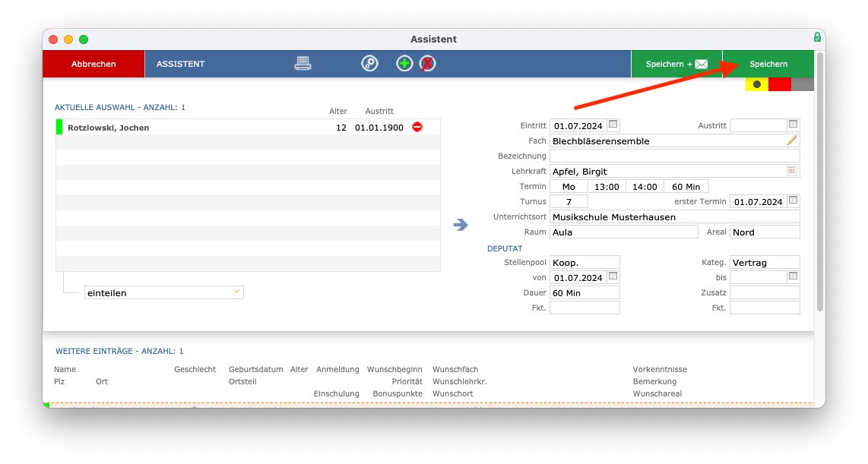Remove Rotzlowski, Jochen with red minus icon
868x464 pixels.
coord(417,127)
